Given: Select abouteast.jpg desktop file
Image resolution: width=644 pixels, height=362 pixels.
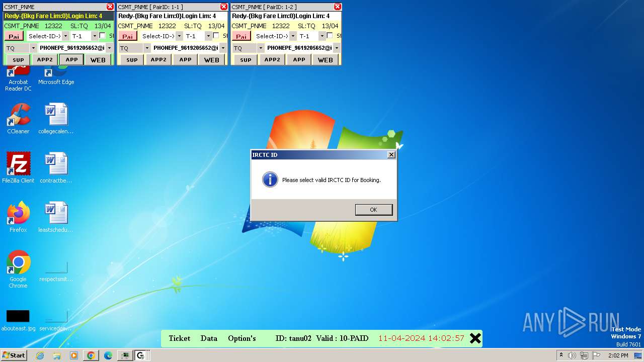Looking at the screenshot, I should point(18,319).
